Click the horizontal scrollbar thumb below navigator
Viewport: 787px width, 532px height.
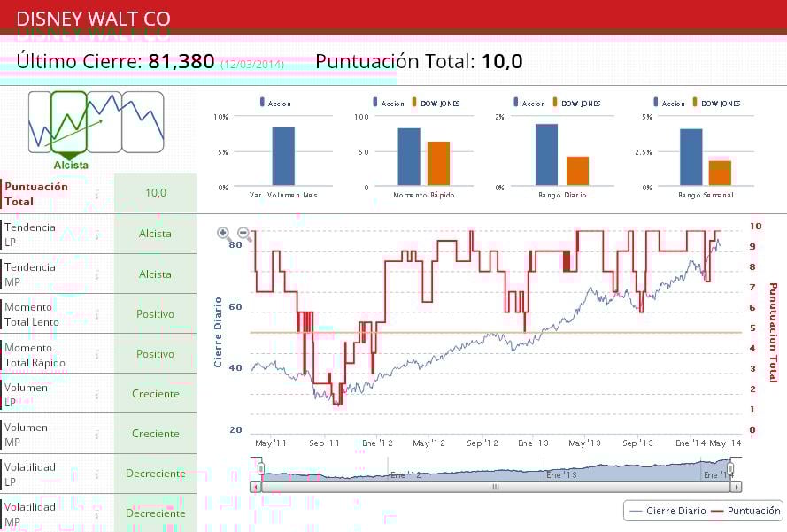(x=496, y=487)
